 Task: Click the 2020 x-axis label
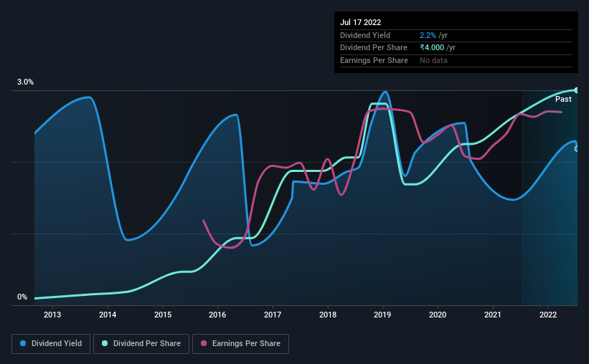tap(438, 315)
